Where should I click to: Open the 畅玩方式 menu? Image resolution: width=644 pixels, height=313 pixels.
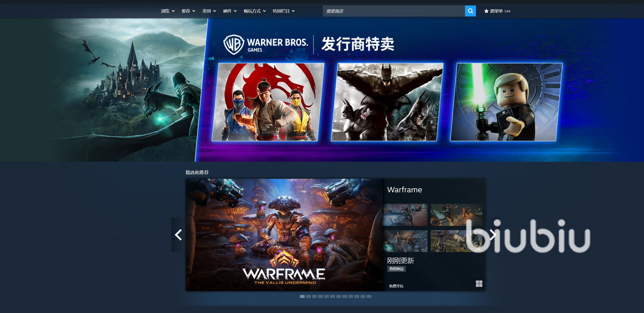pyautogui.click(x=255, y=11)
